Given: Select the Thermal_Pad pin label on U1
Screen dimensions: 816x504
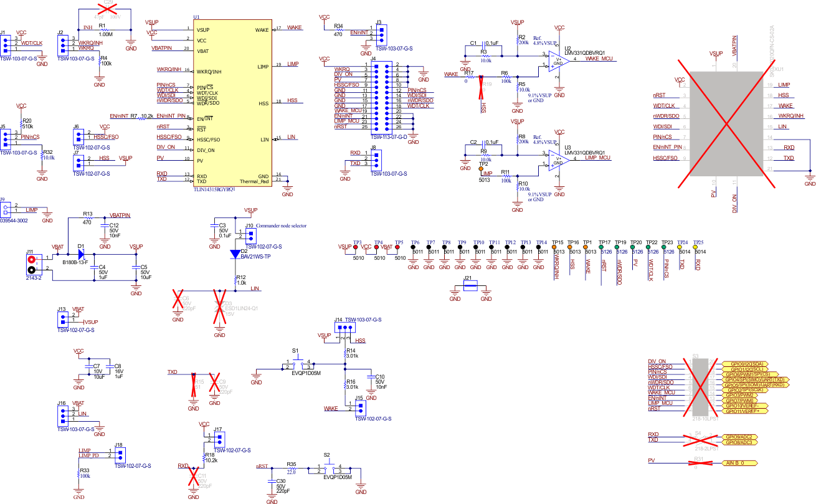Looking at the screenshot, I should (254, 181).
